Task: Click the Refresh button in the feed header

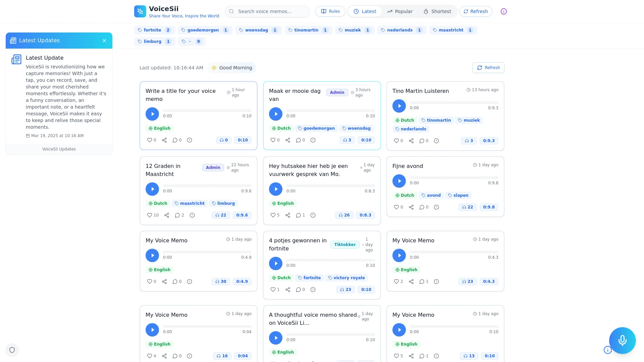Action: pyautogui.click(x=488, y=68)
